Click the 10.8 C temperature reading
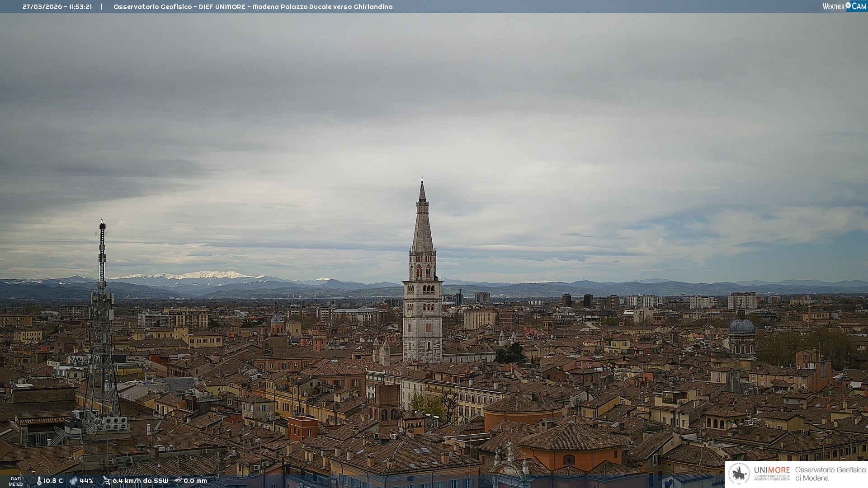Image resolution: width=868 pixels, height=488 pixels. point(53,481)
